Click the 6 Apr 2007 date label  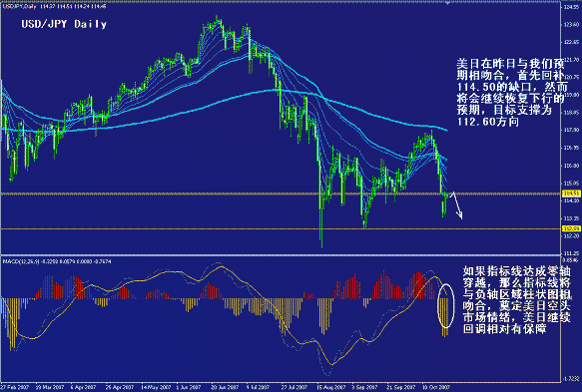(x=84, y=388)
